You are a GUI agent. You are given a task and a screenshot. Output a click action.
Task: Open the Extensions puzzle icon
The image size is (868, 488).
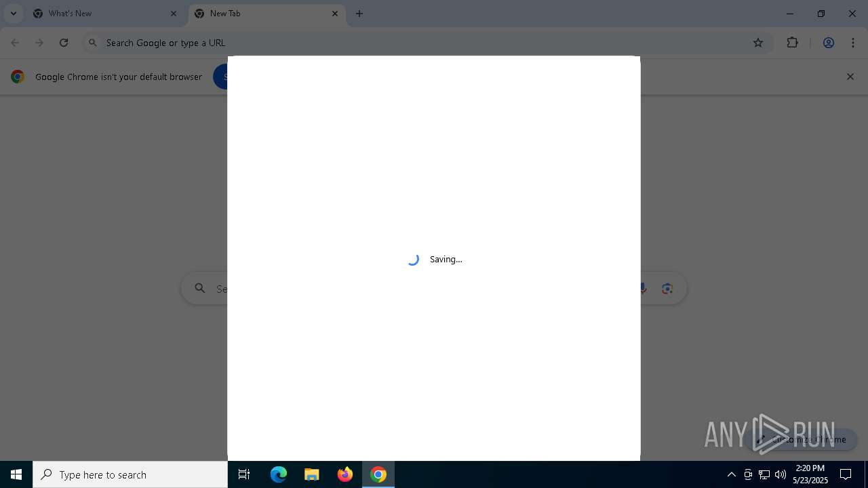(x=792, y=43)
